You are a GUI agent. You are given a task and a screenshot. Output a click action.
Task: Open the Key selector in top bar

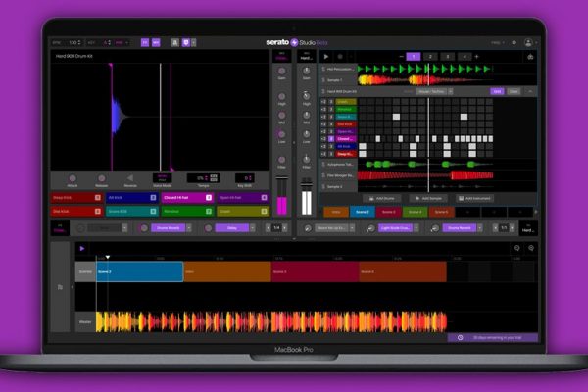coord(107,42)
